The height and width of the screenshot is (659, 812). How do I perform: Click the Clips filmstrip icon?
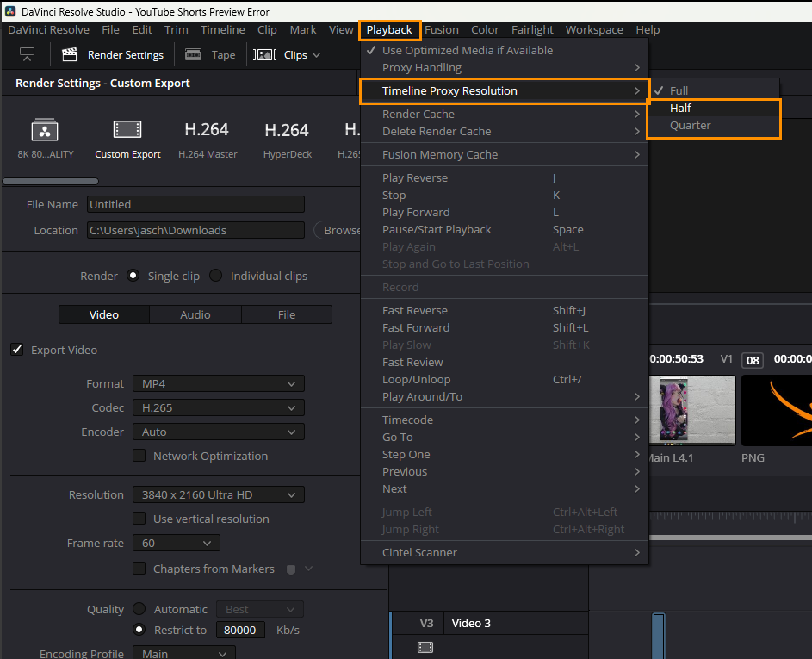point(264,54)
